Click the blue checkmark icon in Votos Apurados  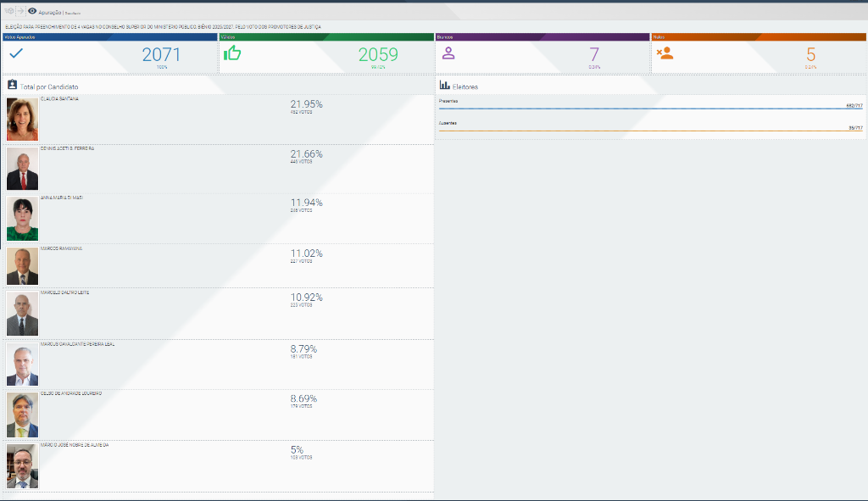14,53
